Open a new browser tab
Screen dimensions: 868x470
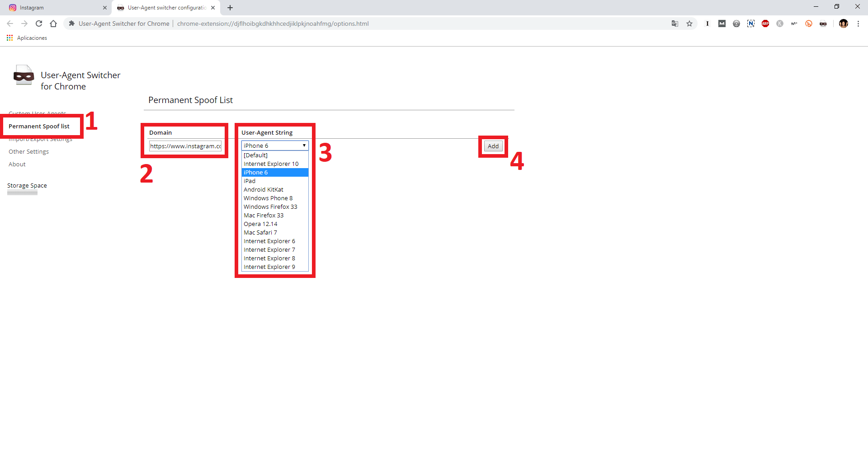point(230,8)
